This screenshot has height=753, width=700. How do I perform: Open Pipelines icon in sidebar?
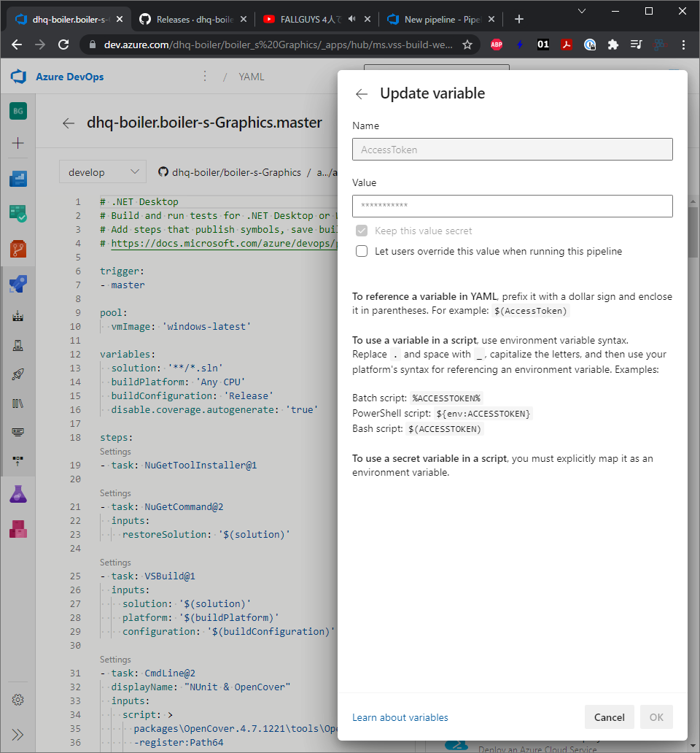(18, 284)
